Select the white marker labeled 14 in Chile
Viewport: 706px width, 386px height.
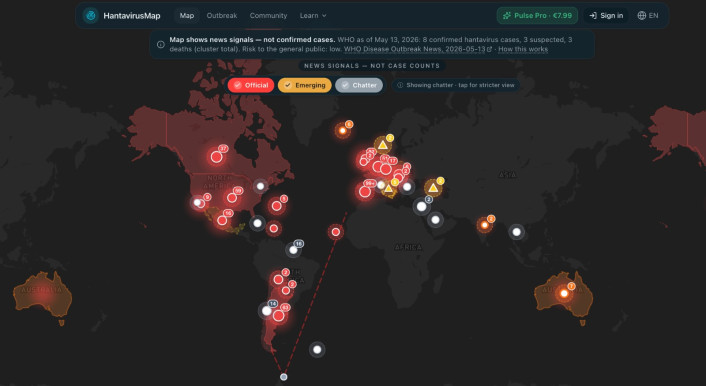pyautogui.click(x=267, y=310)
